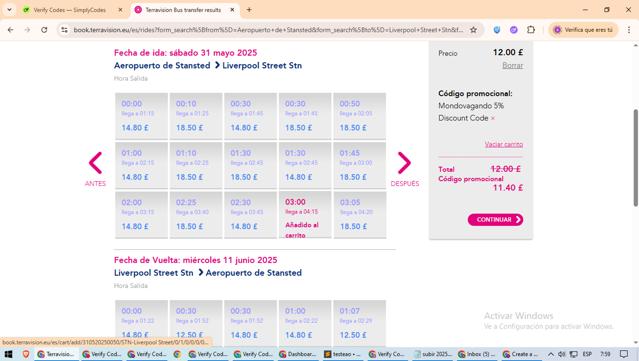Bookmark this page with the star icon
639x361 pixels.
click(x=473, y=30)
